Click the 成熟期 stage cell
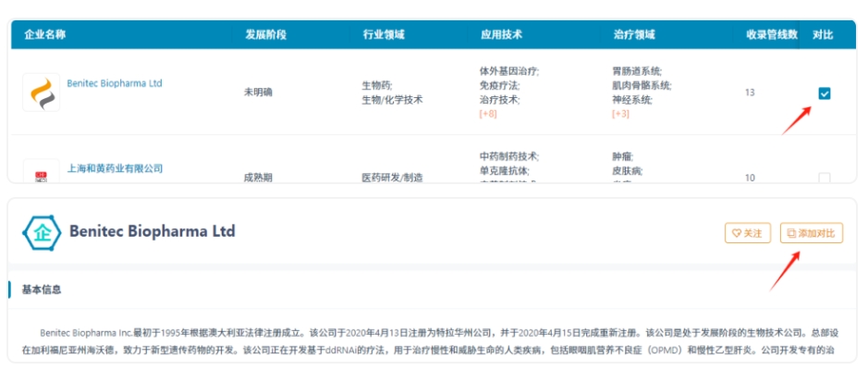 258,178
